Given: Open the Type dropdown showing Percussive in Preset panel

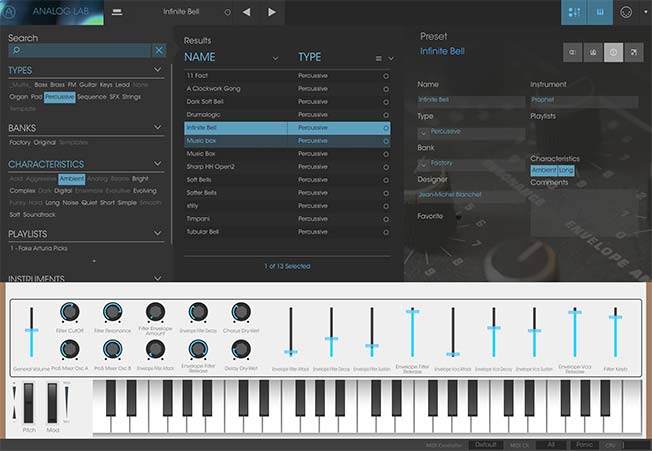Looking at the screenshot, I should [x=471, y=133].
